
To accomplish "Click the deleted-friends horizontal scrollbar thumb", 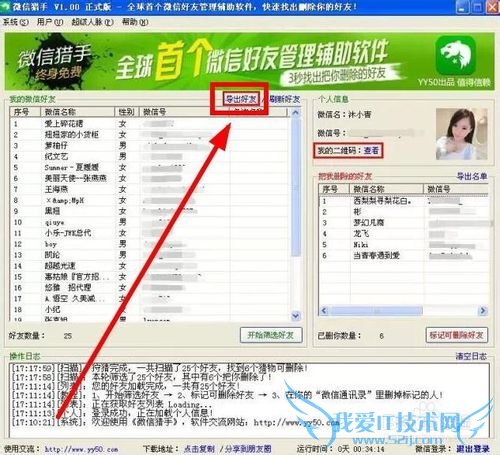I will (376, 311).
